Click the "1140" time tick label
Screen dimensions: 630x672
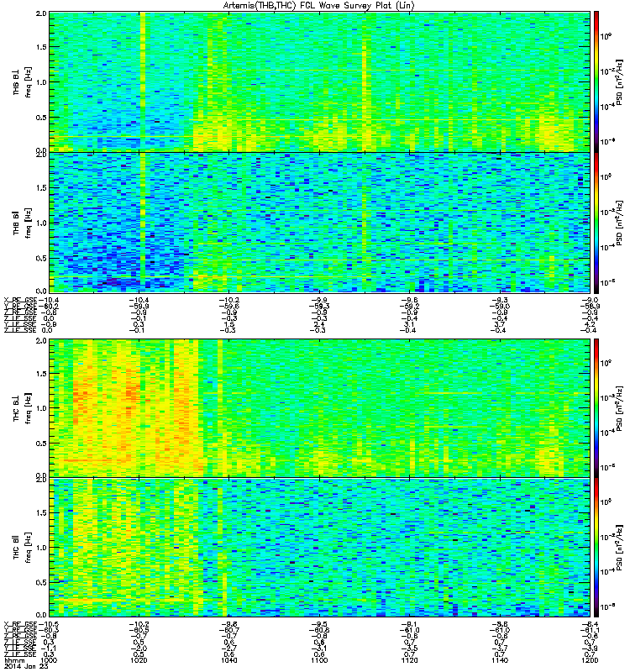pos(500,660)
